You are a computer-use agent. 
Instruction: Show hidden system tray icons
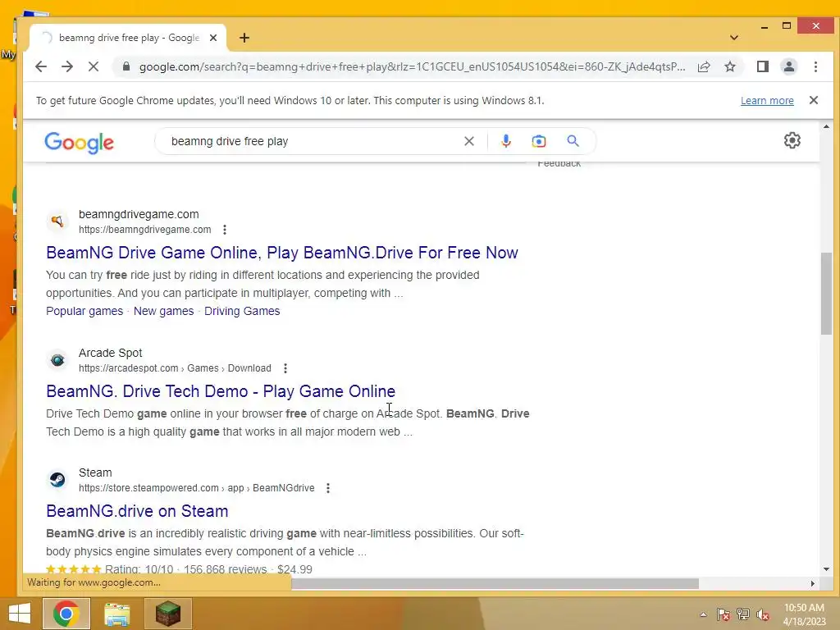[703, 614]
